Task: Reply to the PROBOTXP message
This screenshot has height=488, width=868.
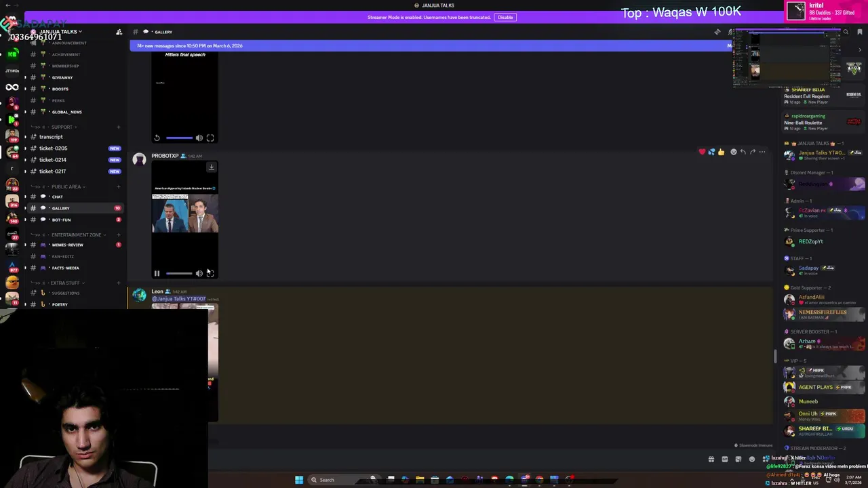Action: 743,152
